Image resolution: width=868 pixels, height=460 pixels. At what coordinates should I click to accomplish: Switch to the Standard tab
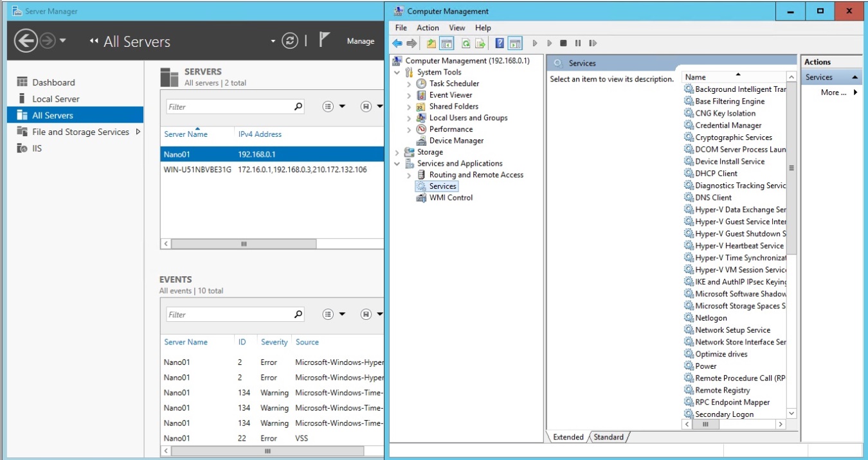tap(609, 437)
